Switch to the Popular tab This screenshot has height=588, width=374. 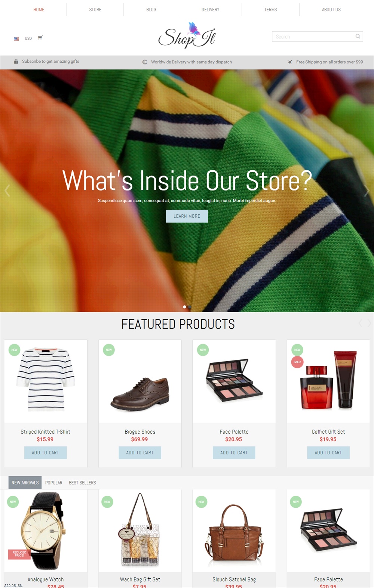coord(54,483)
